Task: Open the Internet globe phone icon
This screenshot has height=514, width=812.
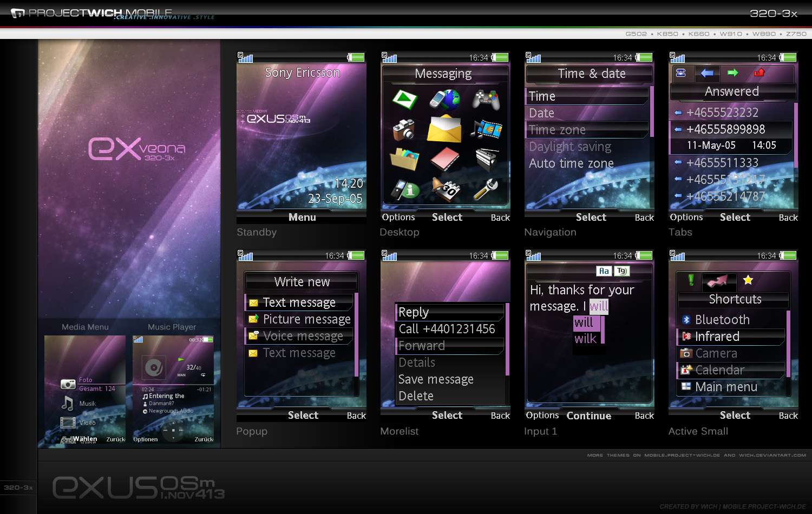Action: 444,100
